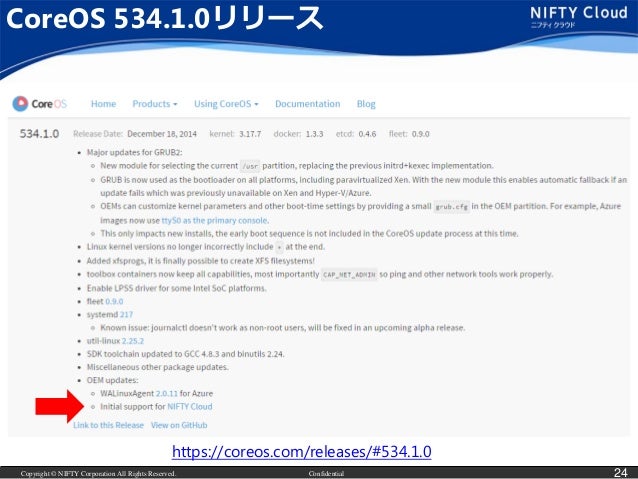Click the /usr code snippet

click(x=250, y=166)
